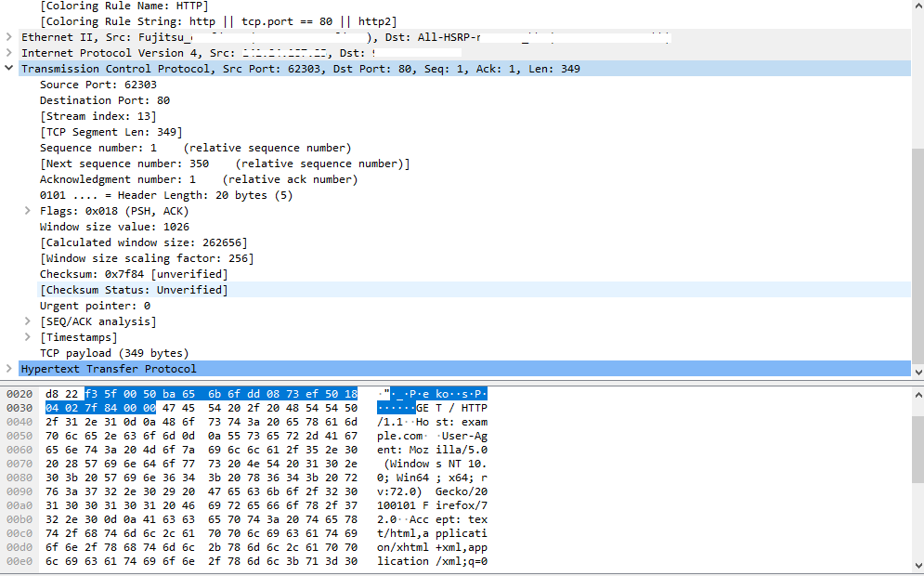This screenshot has height=576, width=924.
Task: Expand the [SEQ/ACK analysis] node
Action: point(28,321)
